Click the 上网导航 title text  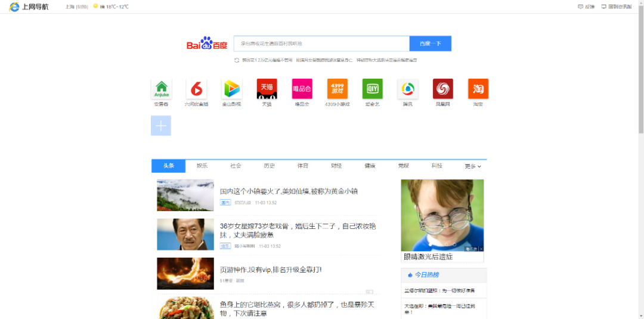pos(35,7)
